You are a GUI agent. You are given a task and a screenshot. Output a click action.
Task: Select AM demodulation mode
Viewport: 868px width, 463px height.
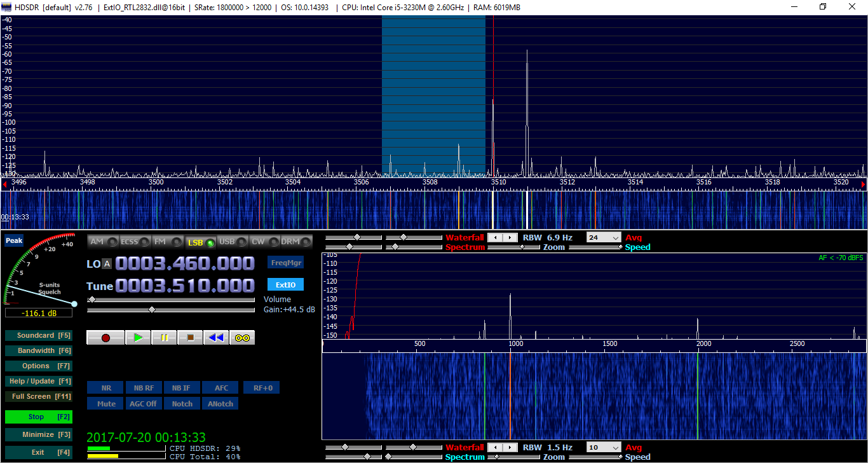click(103, 242)
